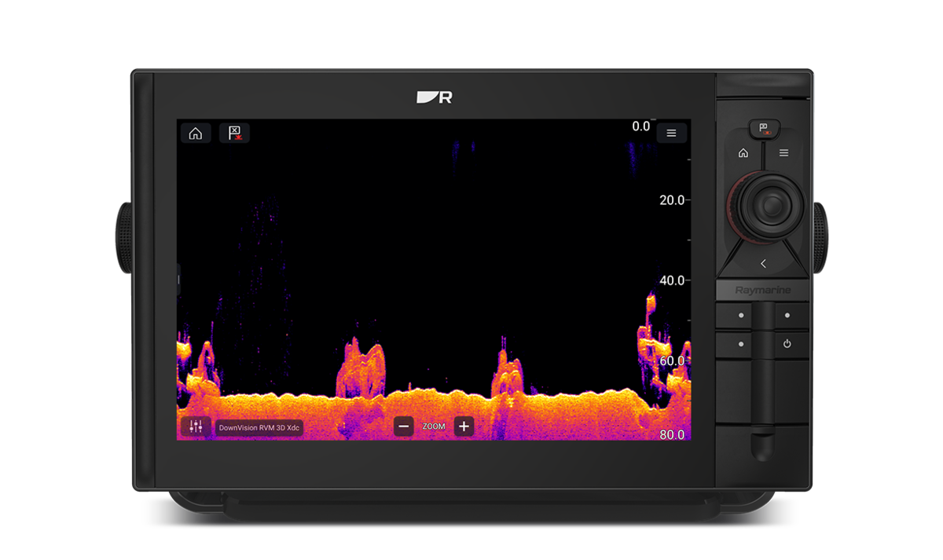943x560 pixels.
Task: Open the card reader door above the keypad
Action: click(x=762, y=86)
